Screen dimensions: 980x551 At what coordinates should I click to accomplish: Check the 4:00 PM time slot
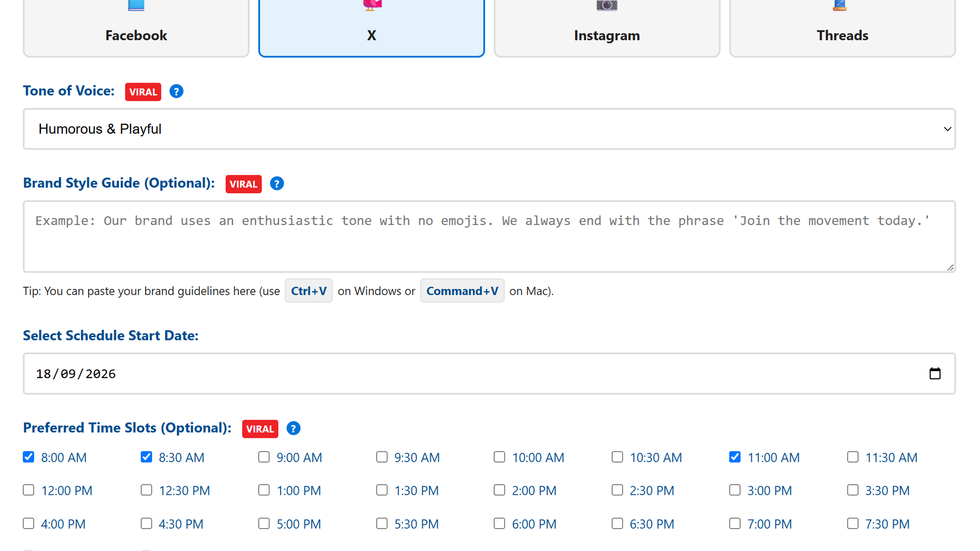coord(28,523)
